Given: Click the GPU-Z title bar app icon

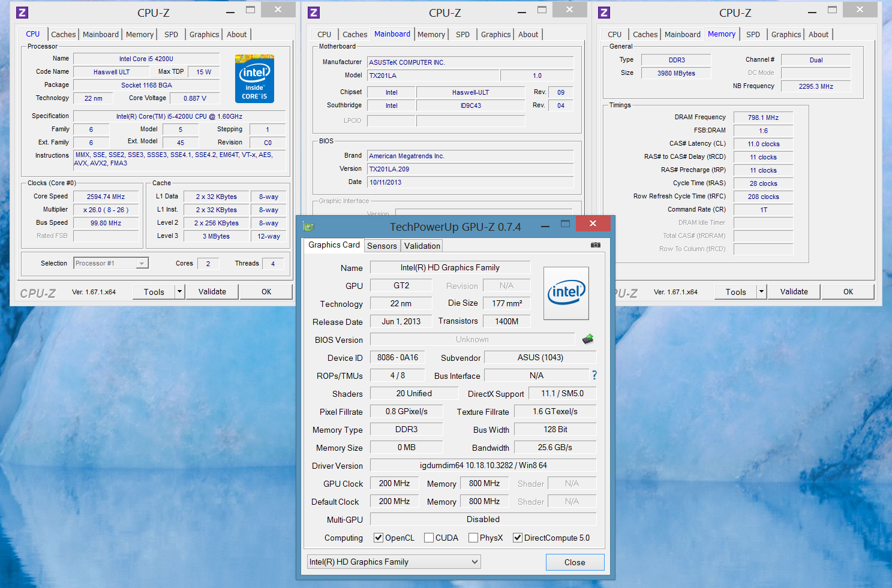Looking at the screenshot, I should pos(309,226).
